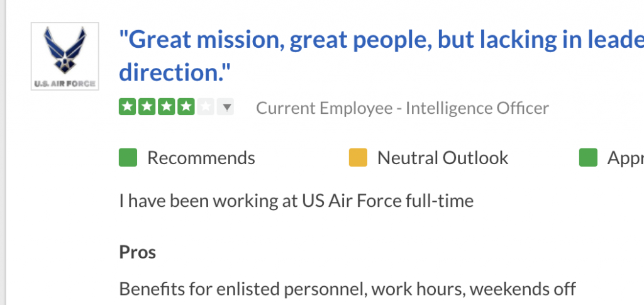Click the first green rating star
Screen dimensions: 644x305
coord(128,108)
